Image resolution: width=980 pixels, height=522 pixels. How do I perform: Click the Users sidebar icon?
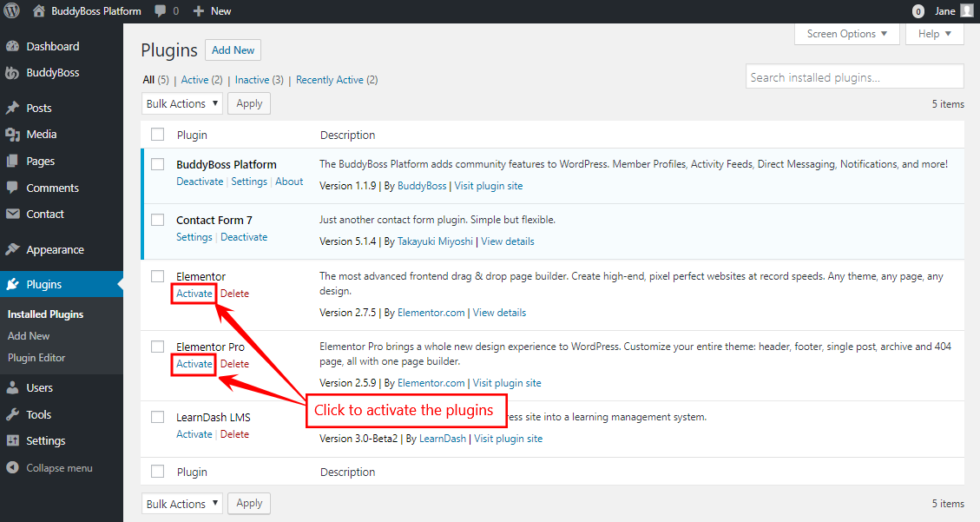pos(15,387)
